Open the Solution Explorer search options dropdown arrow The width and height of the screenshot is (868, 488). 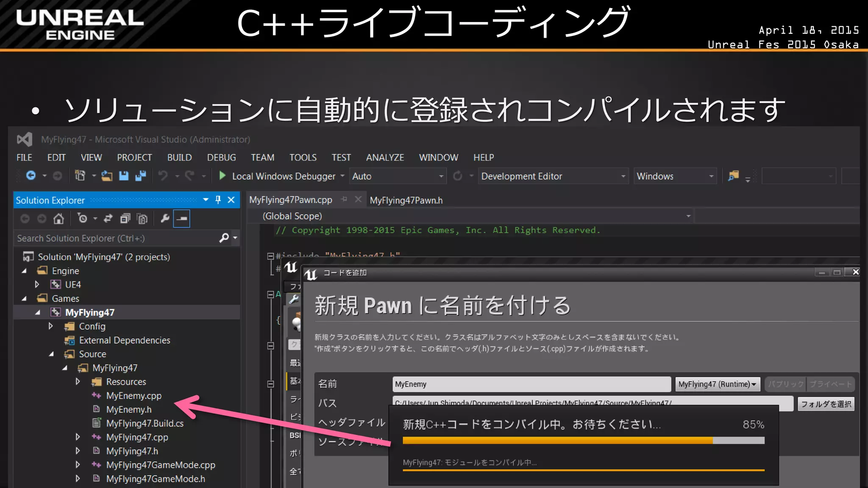point(235,238)
